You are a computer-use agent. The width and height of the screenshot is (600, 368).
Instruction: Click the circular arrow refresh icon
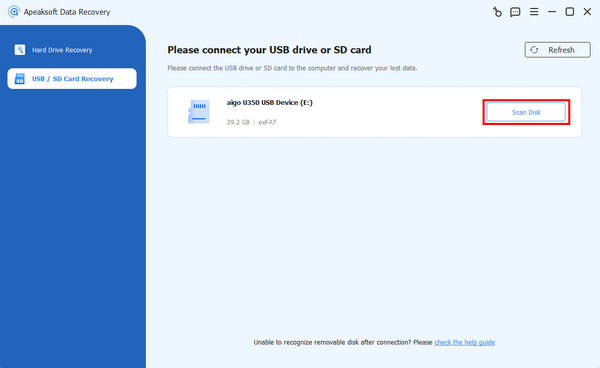pyautogui.click(x=534, y=50)
